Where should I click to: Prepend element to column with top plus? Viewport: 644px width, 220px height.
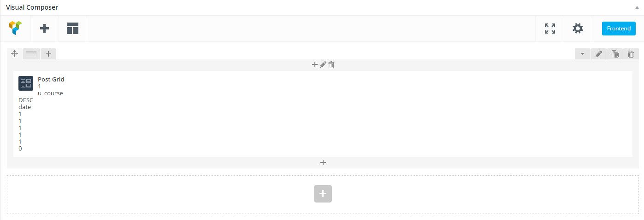point(315,65)
